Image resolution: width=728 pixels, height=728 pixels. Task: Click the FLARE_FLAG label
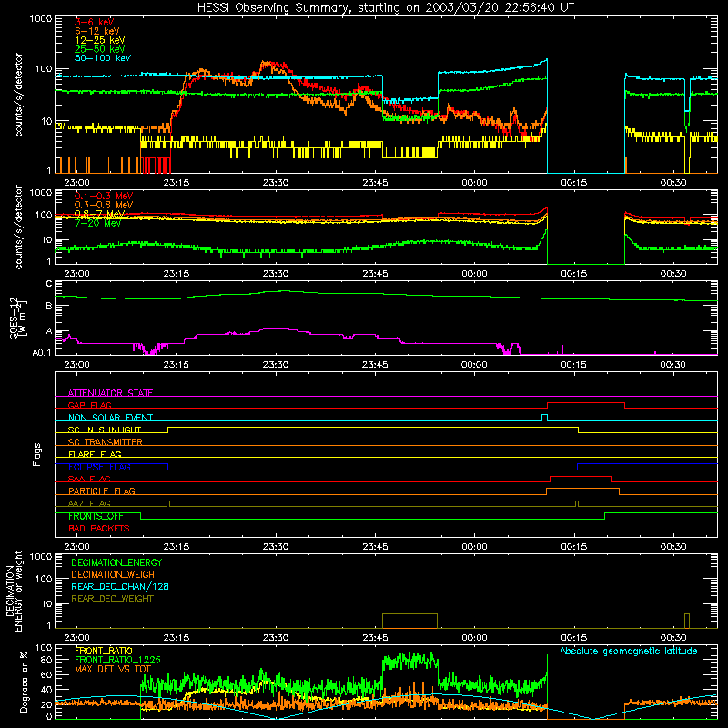[x=95, y=454]
